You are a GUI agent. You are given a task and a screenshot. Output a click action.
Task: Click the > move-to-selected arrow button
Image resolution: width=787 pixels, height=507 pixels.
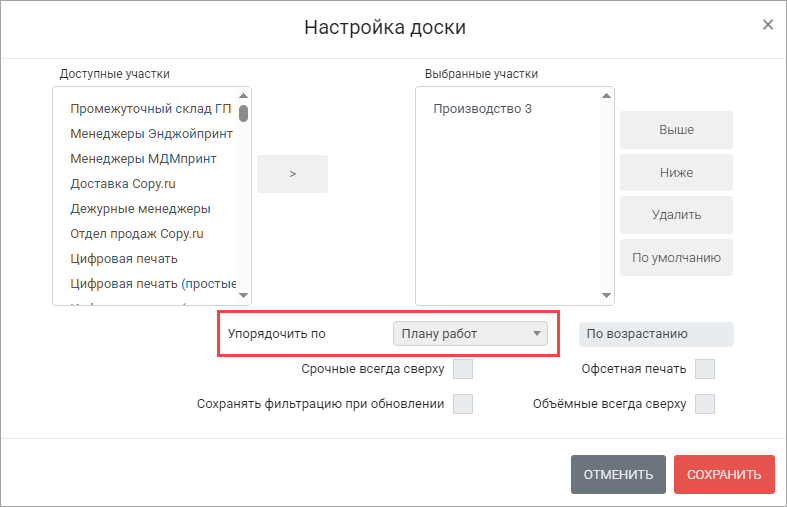[292, 174]
